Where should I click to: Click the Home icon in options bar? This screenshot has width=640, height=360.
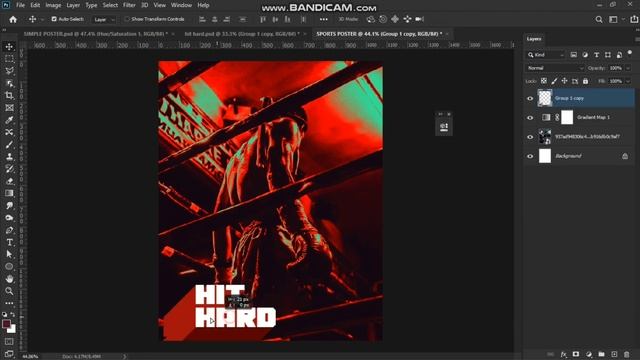(x=13, y=19)
